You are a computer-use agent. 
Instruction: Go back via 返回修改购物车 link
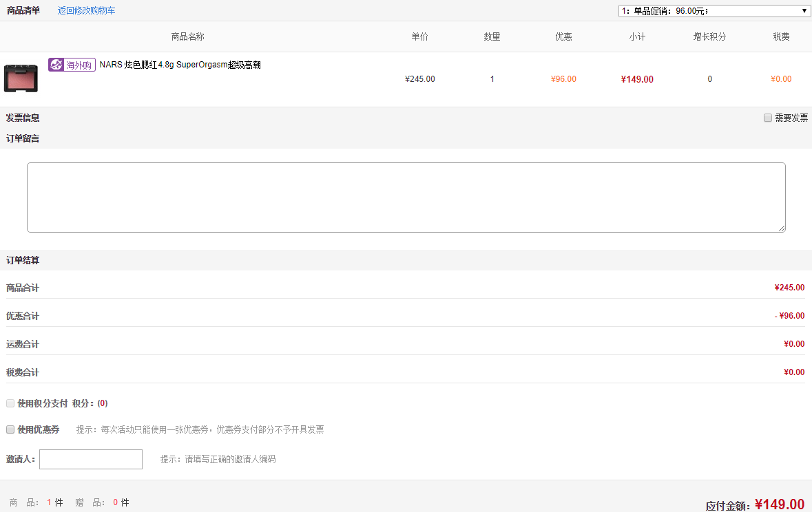pyautogui.click(x=87, y=10)
